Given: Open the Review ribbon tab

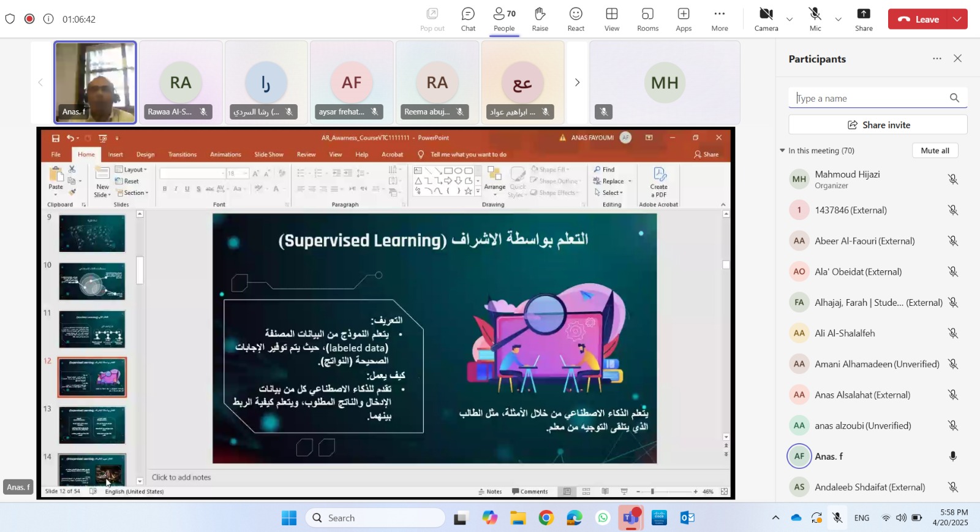Looking at the screenshot, I should [x=306, y=154].
